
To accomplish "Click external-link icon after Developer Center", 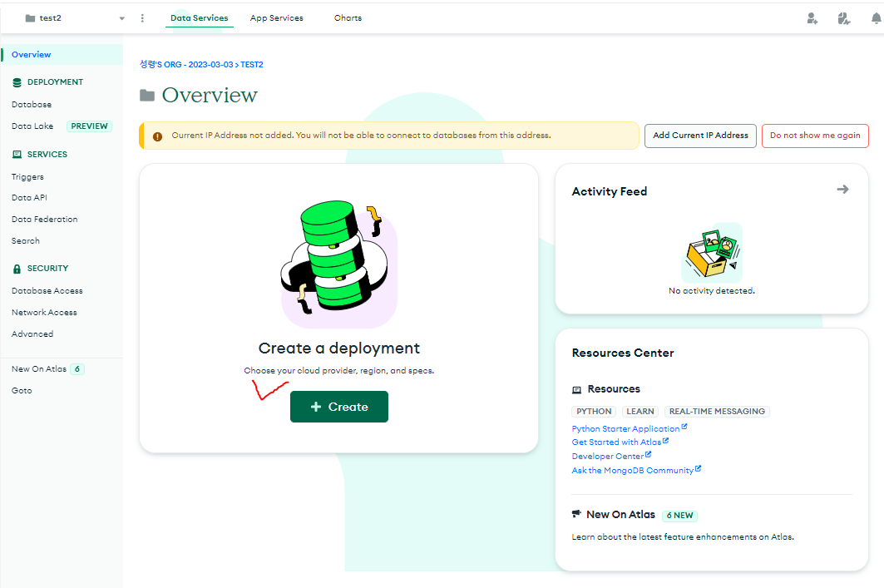I will click(x=648, y=454).
